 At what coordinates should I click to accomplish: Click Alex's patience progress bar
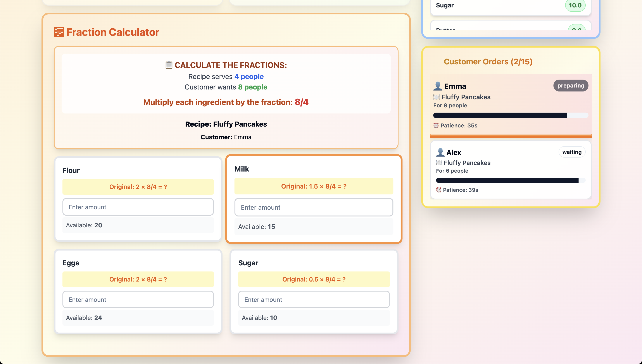pos(511,180)
